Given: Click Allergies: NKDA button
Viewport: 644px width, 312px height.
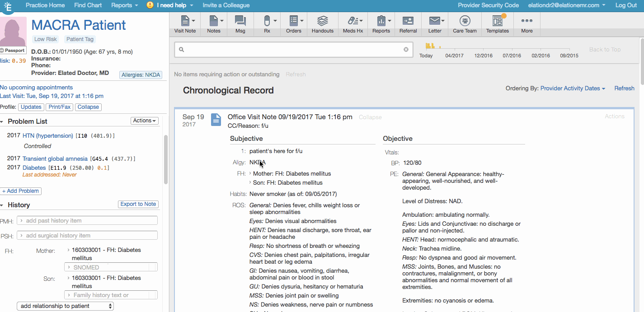Looking at the screenshot, I should (x=141, y=75).
